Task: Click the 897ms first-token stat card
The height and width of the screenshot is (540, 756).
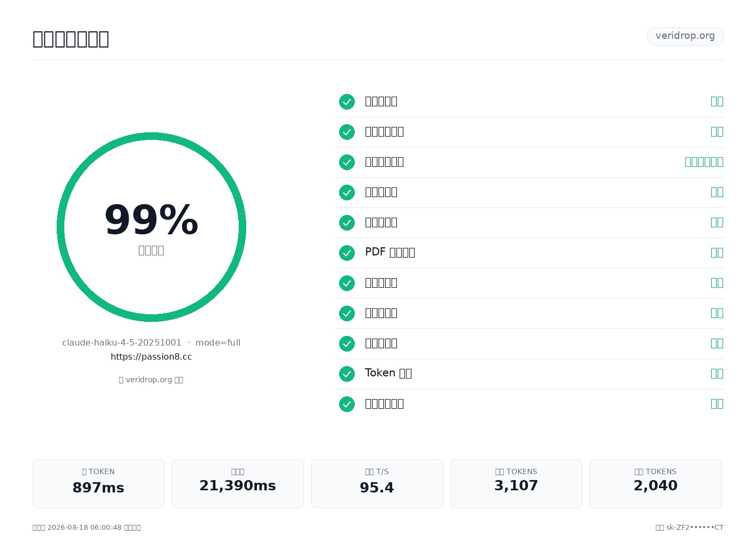Action: click(x=98, y=483)
